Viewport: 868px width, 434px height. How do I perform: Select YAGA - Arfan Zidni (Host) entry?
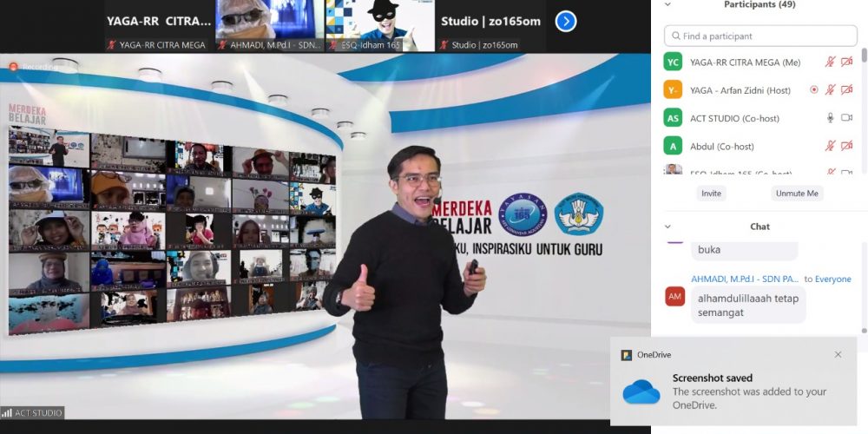pyautogui.click(x=740, y=89)
